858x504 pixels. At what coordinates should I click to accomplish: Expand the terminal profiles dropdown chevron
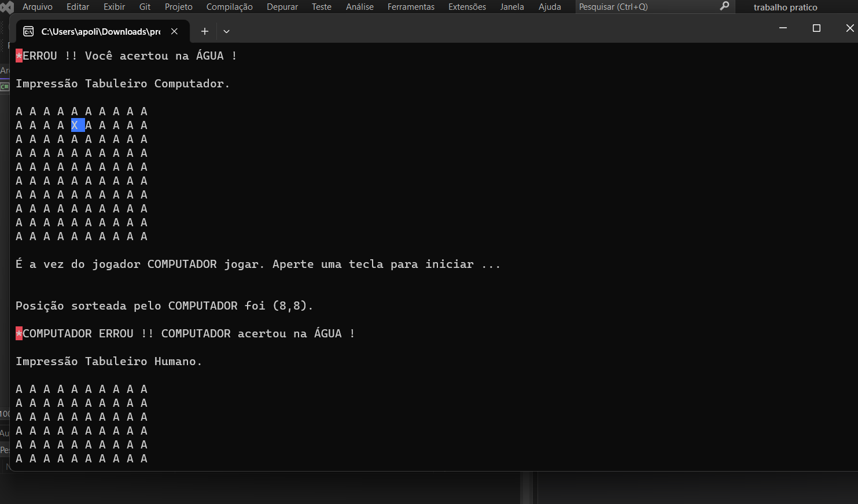click(x=226, y=31)
